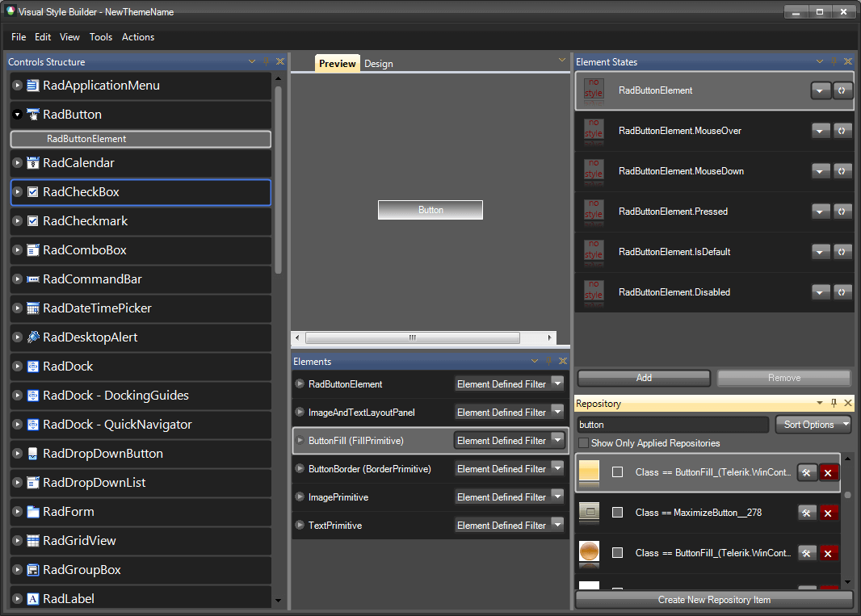Image resolution: width=861 pixels, height=616 pixels.
Task: Open the XML editor icon beside RadButtonElement state
Action: pyautogui.click(x=842, y=90)
